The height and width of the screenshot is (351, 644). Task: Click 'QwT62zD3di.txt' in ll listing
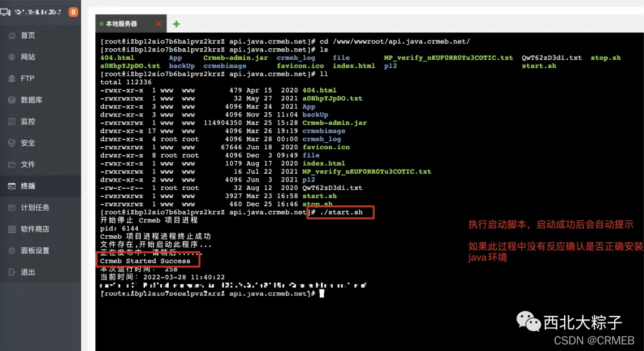[x=332, y=188]
